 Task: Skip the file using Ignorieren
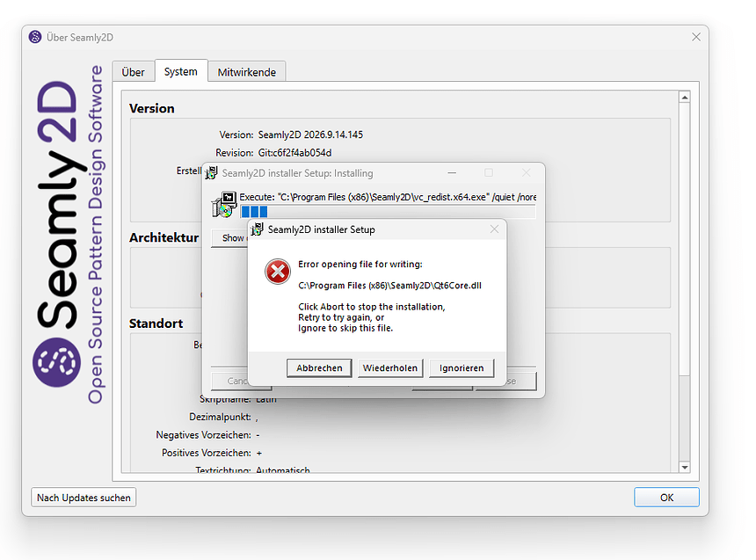tap(462, 368)
